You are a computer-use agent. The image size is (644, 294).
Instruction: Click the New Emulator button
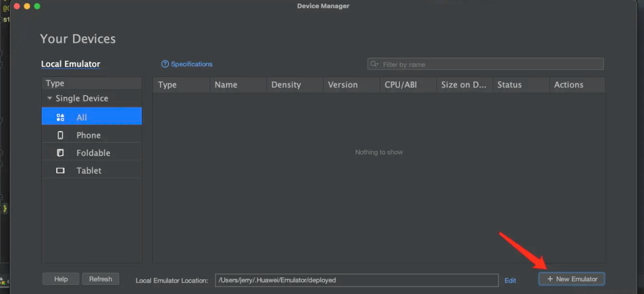tap(572, 279)
